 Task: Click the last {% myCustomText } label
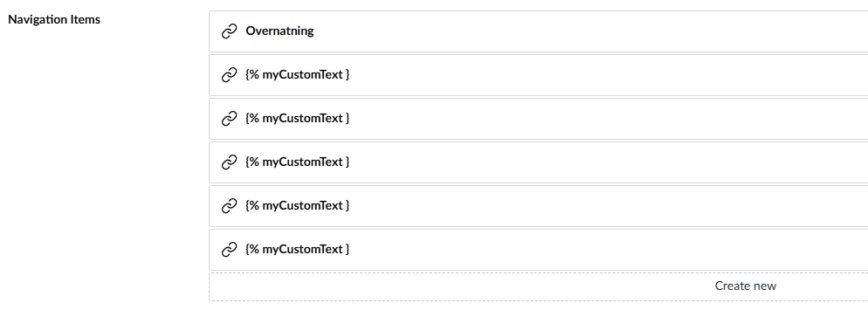point(297,250)
